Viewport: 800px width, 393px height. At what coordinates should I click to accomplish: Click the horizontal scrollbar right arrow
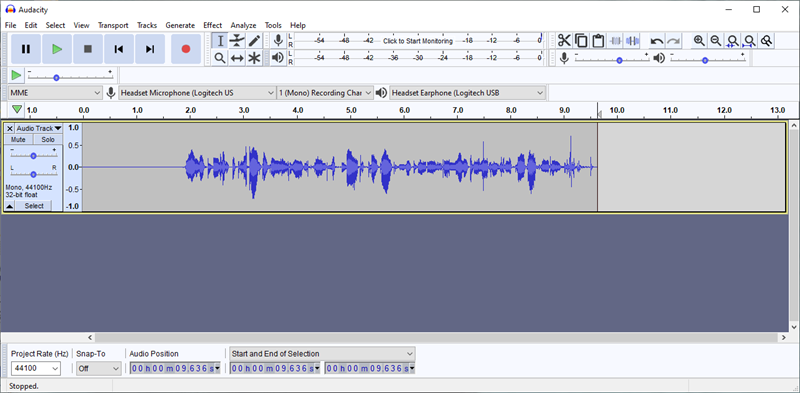pos(784,337)
